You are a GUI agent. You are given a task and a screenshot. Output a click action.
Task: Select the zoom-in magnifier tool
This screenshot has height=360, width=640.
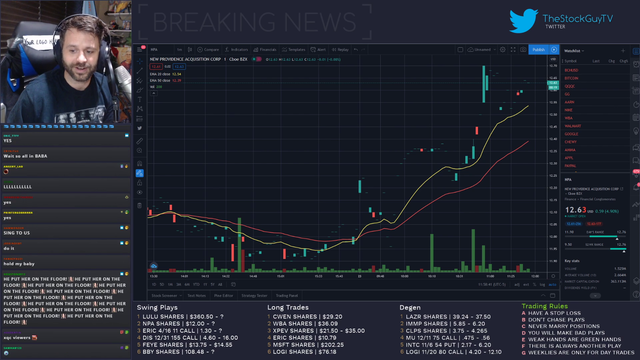pos(140,151)
